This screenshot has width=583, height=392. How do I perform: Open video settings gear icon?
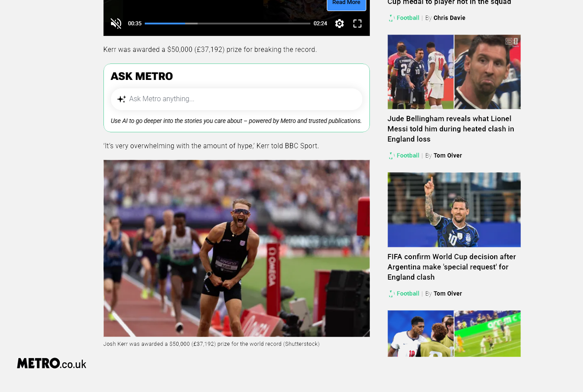point(340,24)
